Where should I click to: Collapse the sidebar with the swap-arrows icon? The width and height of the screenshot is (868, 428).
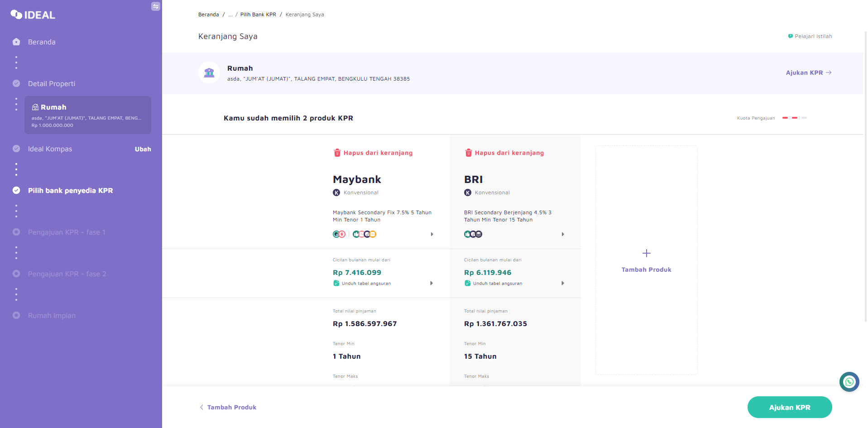156,6
